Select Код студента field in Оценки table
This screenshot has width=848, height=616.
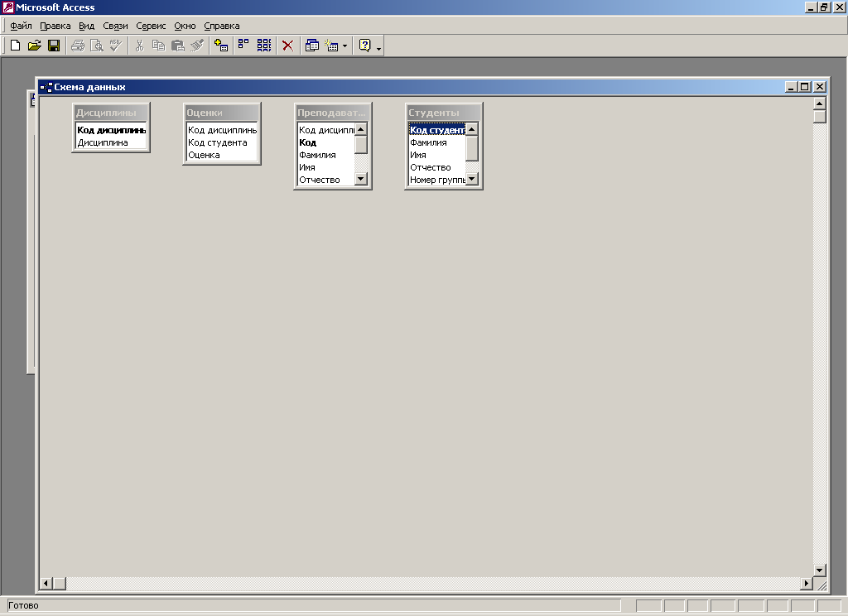click(222, 142)
